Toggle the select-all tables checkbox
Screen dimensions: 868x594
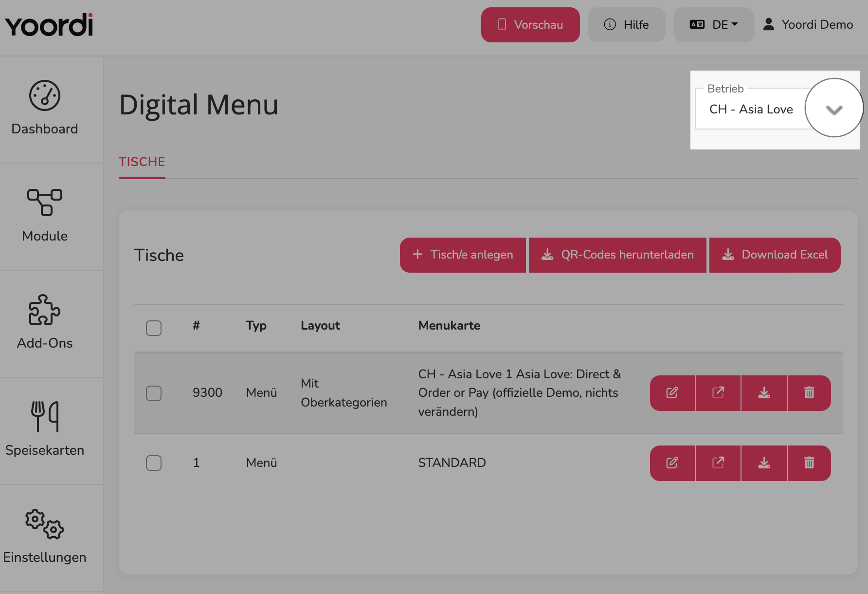coord(154,328)
